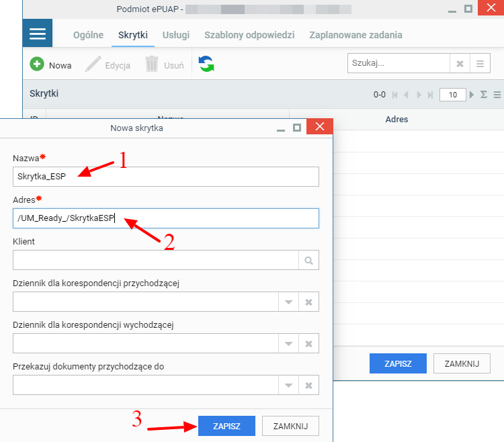Clear Dziennik dla korespondencji wychodzącej field
Screen dimensions: 504x442
[x=308, y=344]
